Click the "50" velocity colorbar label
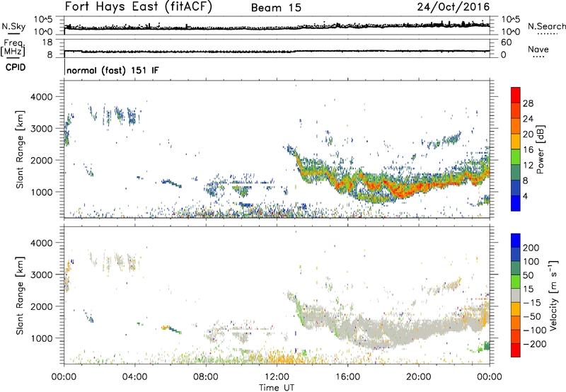 click(x=528, y=275)
